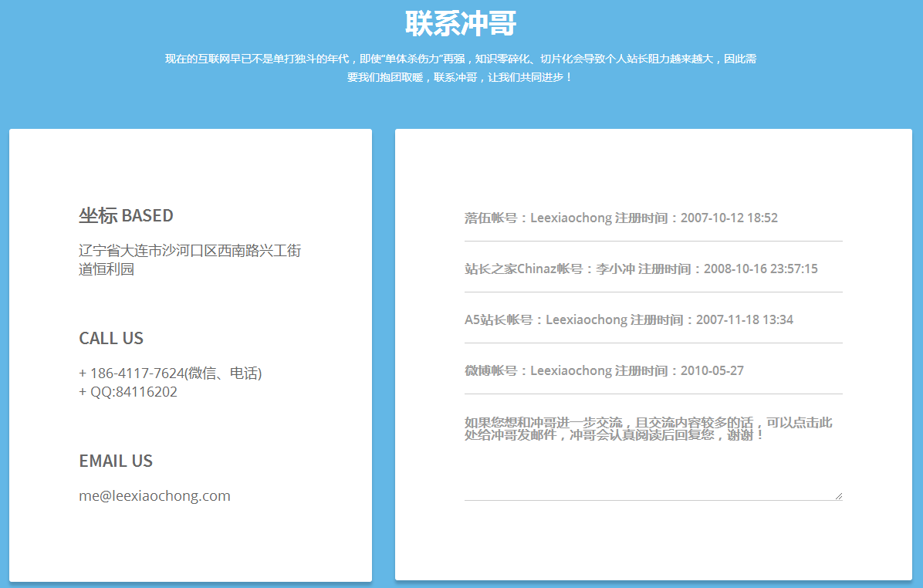Viewport: 923px width, 588px height.
Task: Click the CALL US heading
Action: [111, 338]
